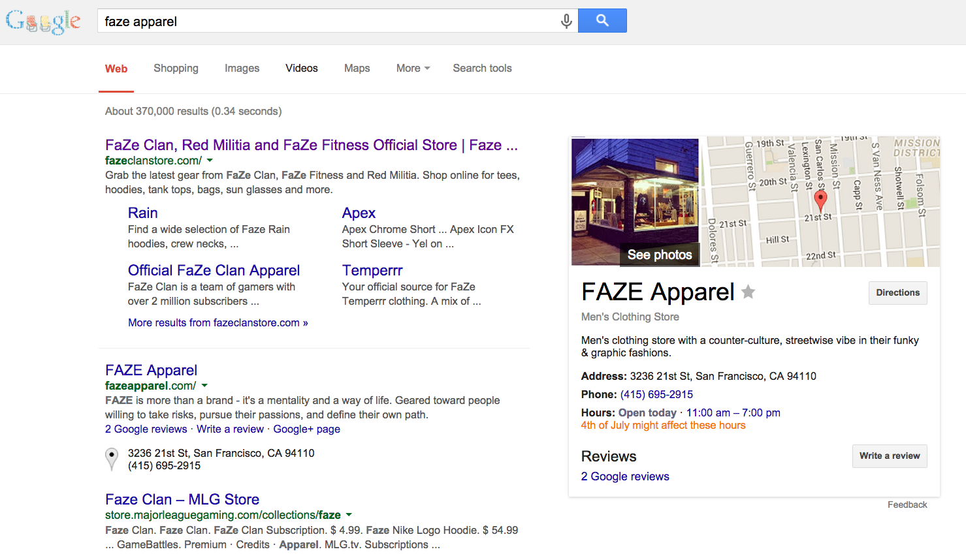Click the Directions button
This screenshot has height=560, width=966.
pos(897,293)
